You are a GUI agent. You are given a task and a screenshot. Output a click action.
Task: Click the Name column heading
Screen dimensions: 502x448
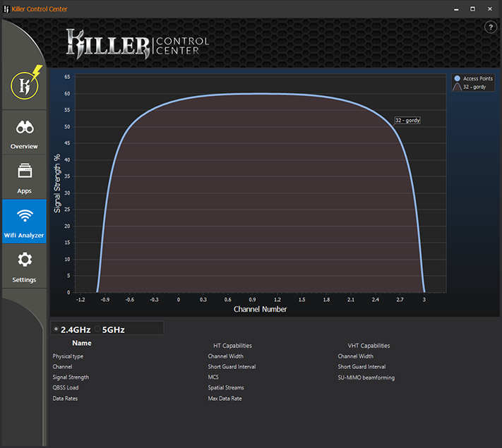coord(82,343)
